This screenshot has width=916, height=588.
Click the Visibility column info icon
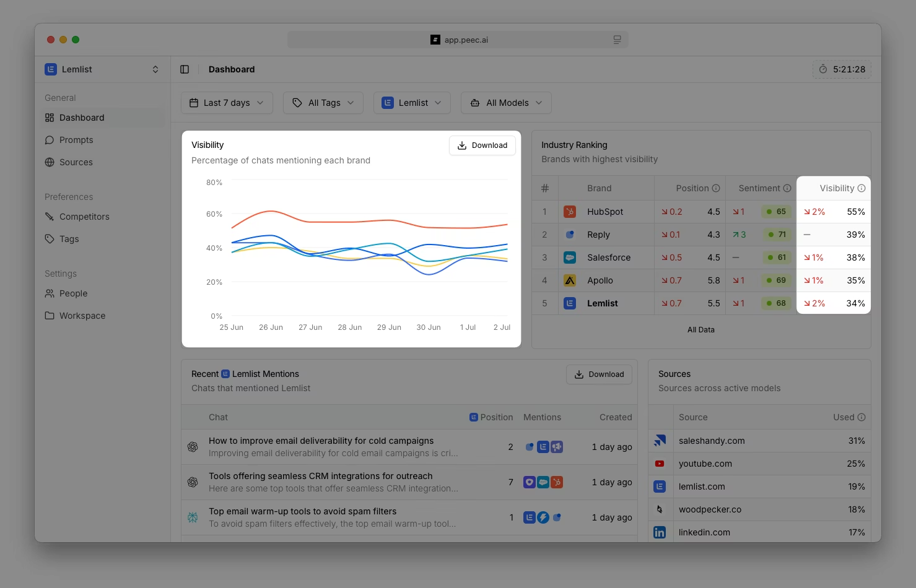click(861, 188)
